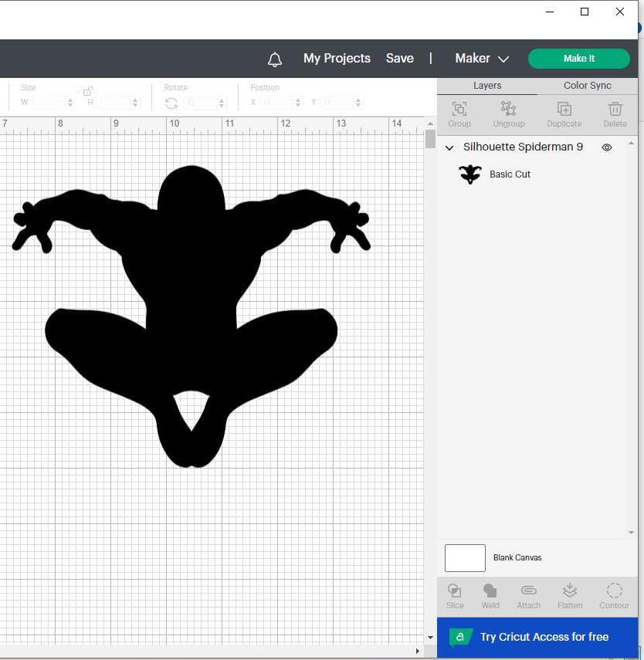Open Try Cricut Access for free banner
The width and height of the screenshot is (644, 660).
537,637
